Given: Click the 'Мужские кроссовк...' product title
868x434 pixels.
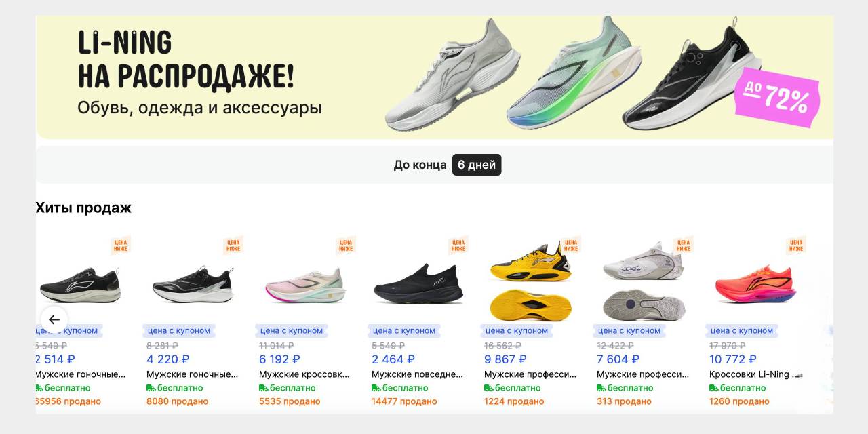Looking at the screenshot, I should click(x=304, y=374).
